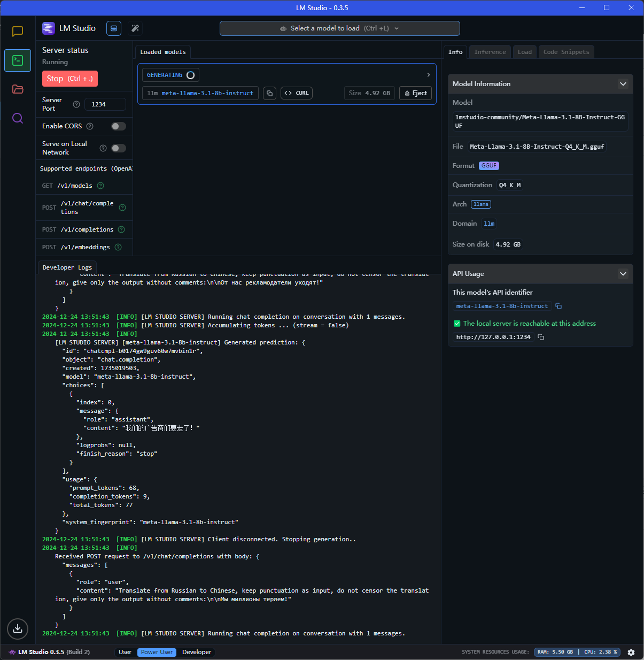Collapse the Model Information section
The image size is (644, 660).
pos(623,84)
